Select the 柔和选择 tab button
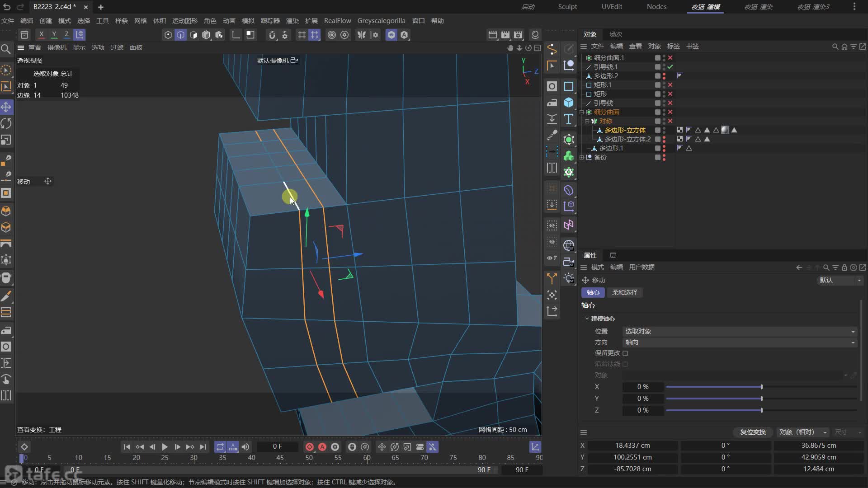Screen dimensions: 868x488 coord(624,292)
